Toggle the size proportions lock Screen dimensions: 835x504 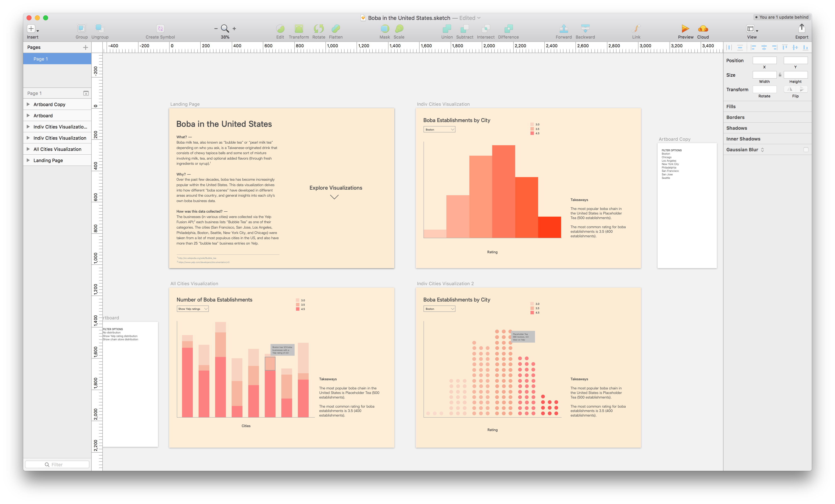point(780,75)
